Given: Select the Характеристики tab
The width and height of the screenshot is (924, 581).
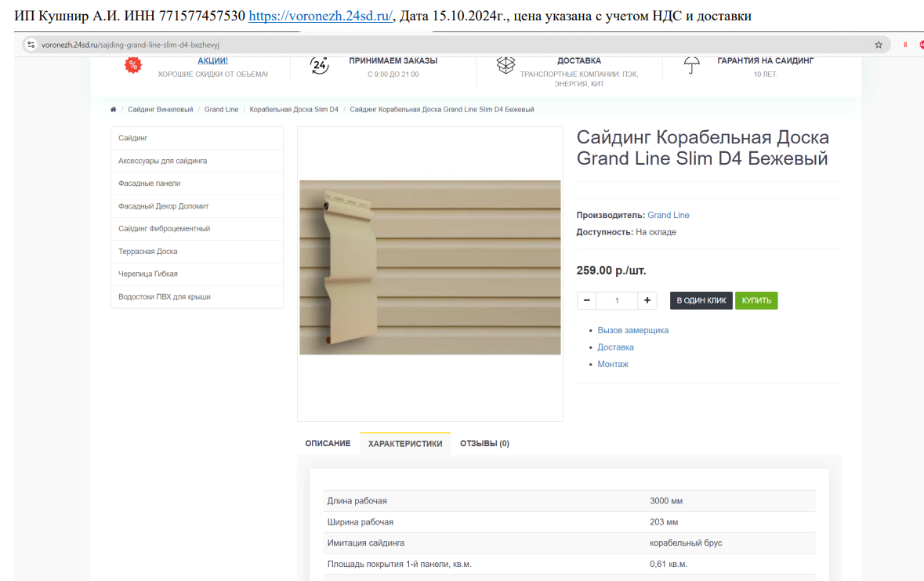Looking at the screenshot, I should point(405,444).
